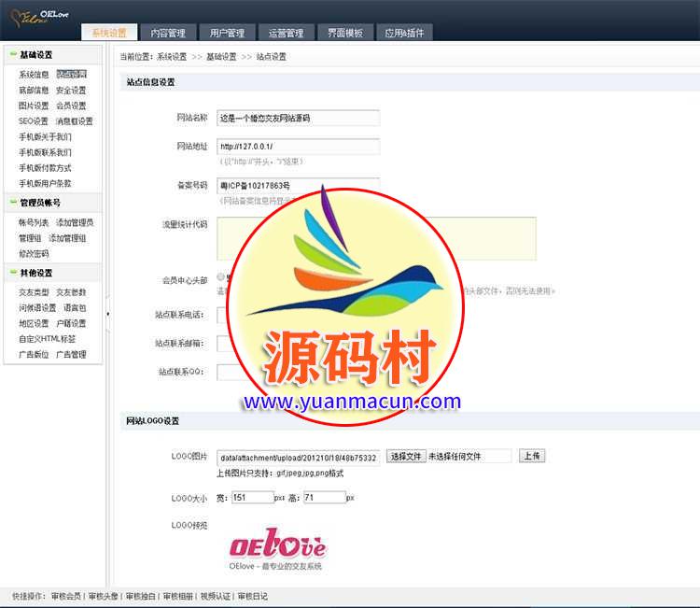
Task: Open 交友类型 in the sidebar
Action: point(34,292)
